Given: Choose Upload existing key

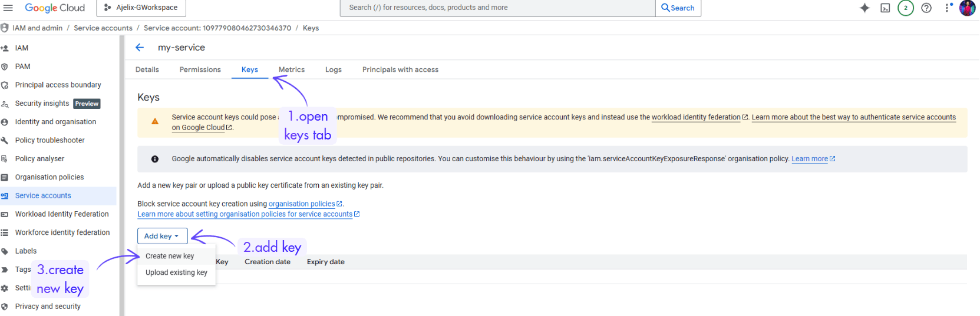Looking at the screenshot, I should pyautogui.click(x=176, y=272).
